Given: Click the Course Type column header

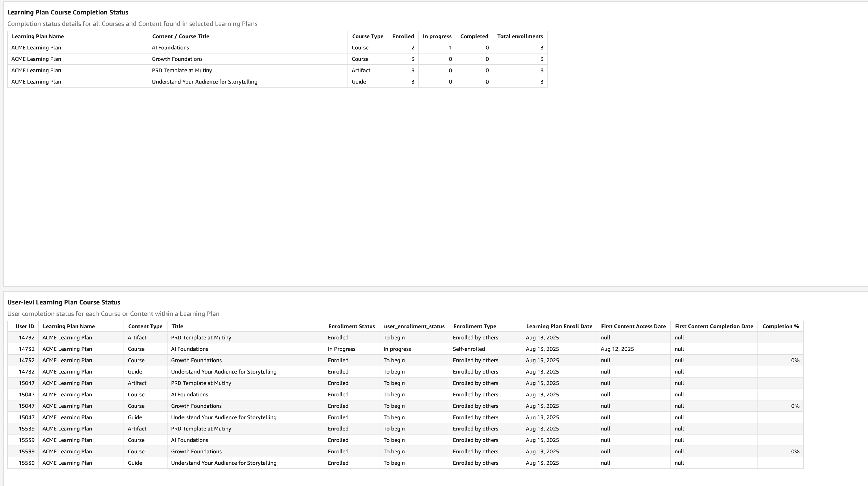Looking at the screenshot, I should click(367, 36).
